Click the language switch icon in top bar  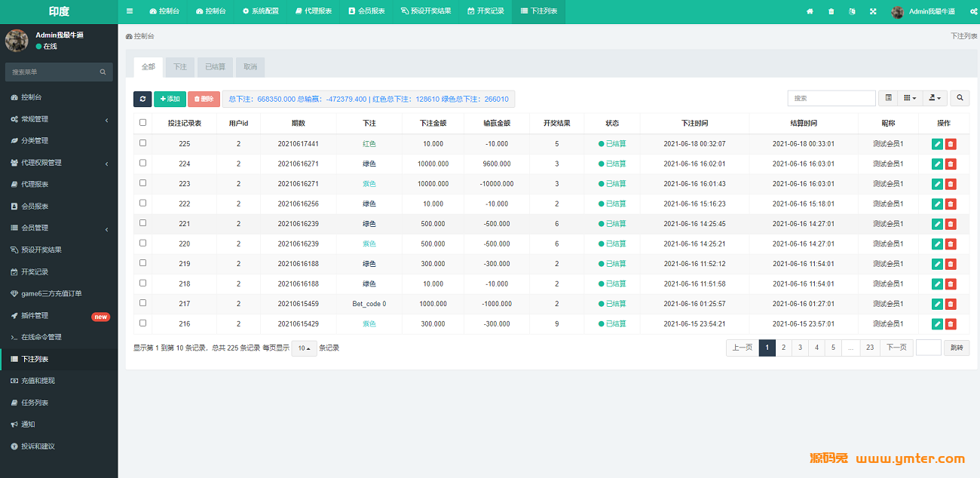[852, 11]
